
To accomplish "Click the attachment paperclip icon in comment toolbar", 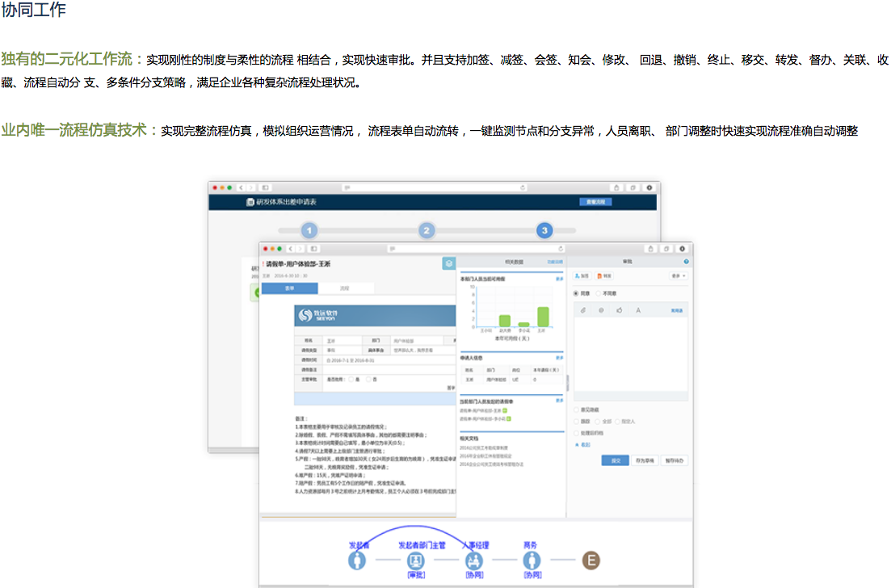I will pyautogui.click(x=582, y=310).
